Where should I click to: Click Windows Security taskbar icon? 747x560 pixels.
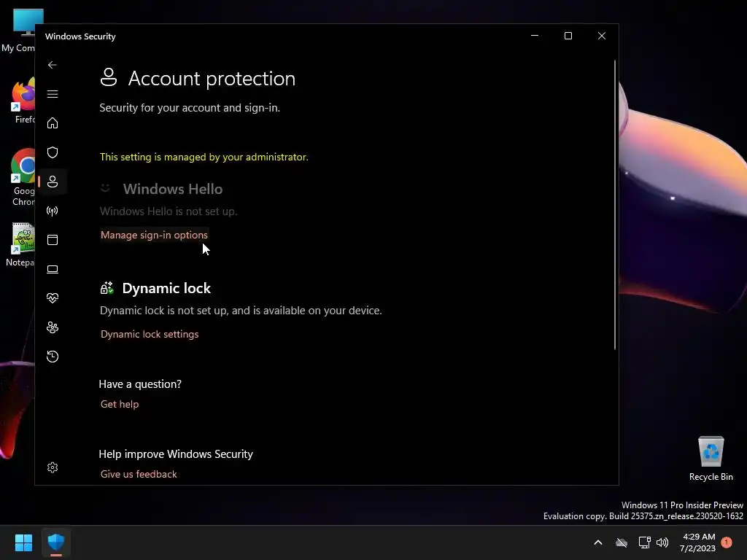coord(56,542)
